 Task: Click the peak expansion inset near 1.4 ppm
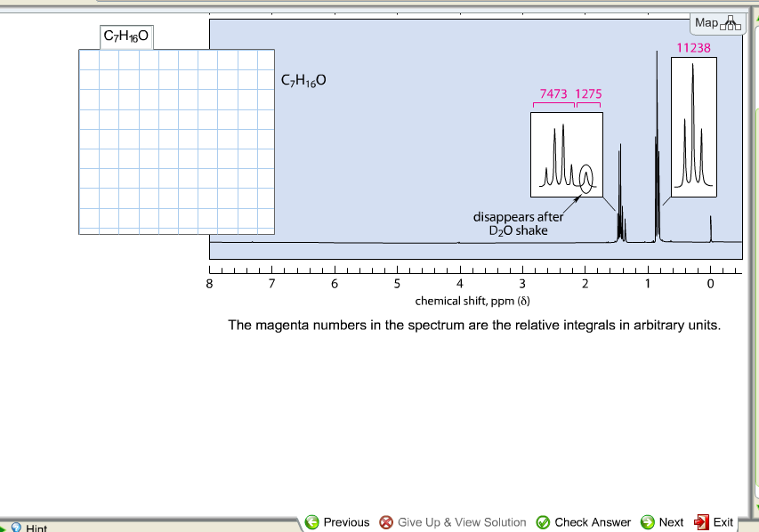(567, 156)
